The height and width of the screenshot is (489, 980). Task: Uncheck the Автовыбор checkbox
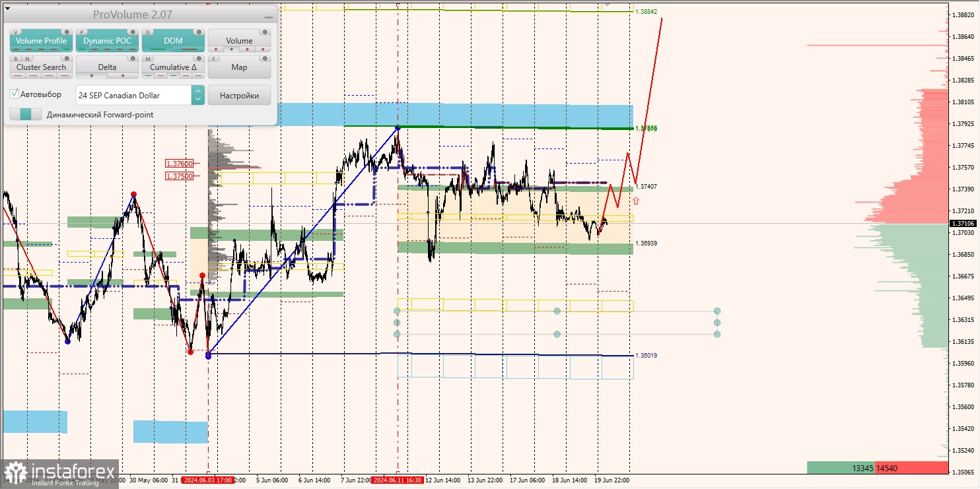coord(14,94)
